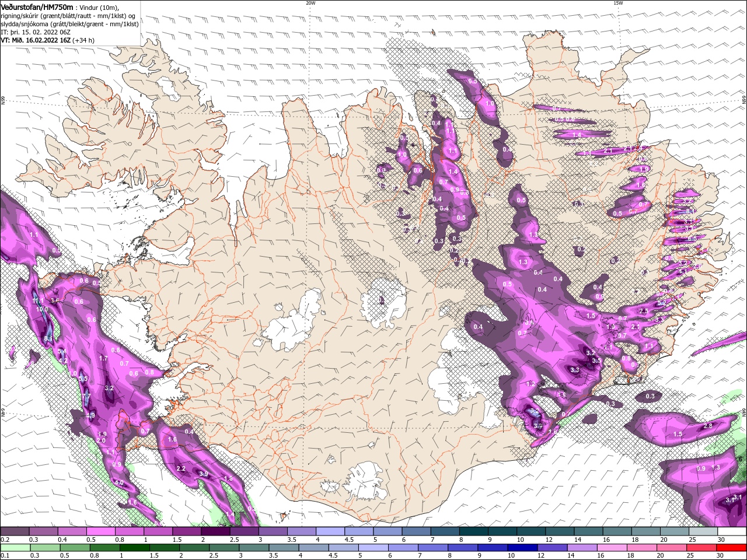Pick the dark purple 2 swatch in snow scale
Image resolution: width=747 pixels, height=560 pixels.
coord(215,531)
